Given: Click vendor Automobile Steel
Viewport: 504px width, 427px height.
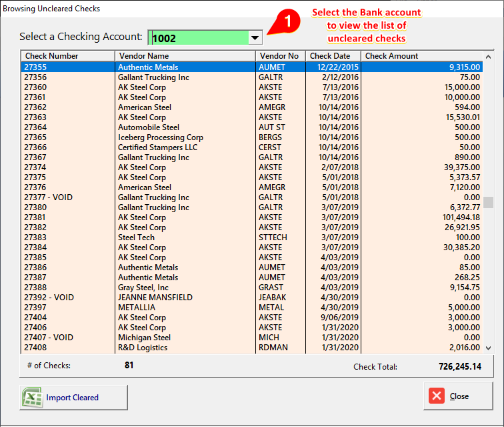Looking at the screenshot, I should (x=149, y=127).
